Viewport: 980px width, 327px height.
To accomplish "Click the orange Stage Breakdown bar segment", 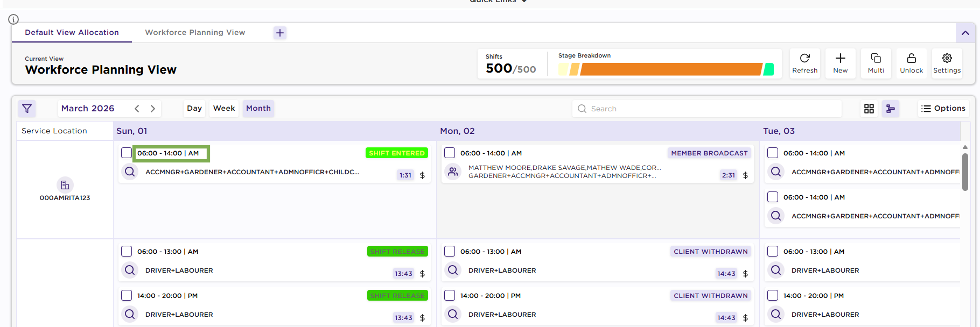I will point(670,69).
